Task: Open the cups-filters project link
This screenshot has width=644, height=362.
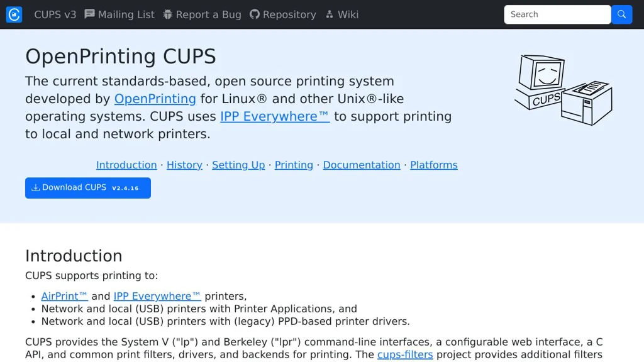Action: point(405,354)
